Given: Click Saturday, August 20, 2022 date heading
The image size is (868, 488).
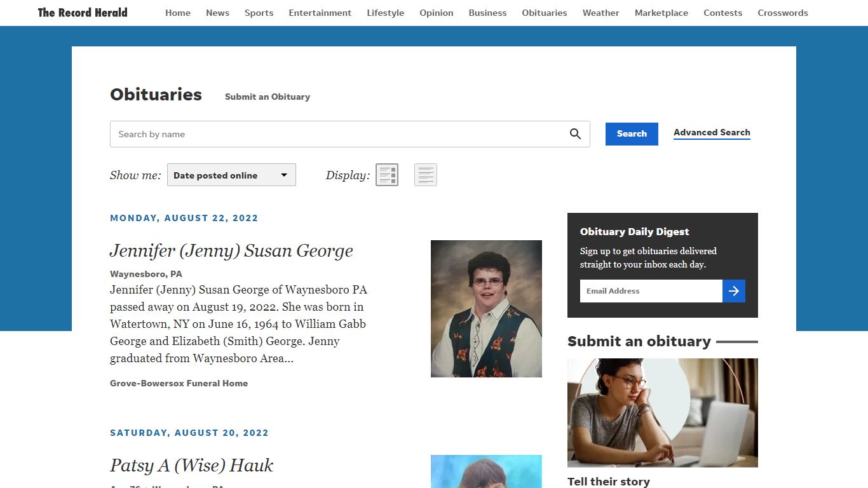Looking at the screenshot, I should 189,433.
